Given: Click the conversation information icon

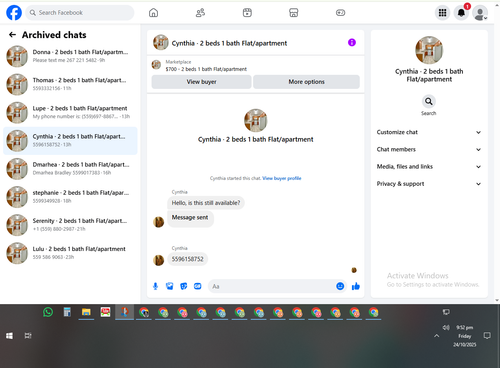Looking at the screenshot, I should click(x=352, y=43).
